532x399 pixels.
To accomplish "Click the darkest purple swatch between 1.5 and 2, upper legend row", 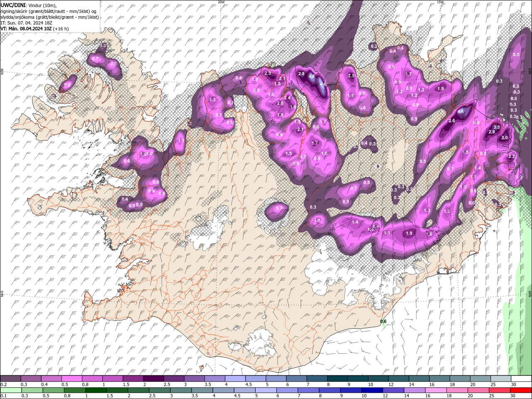I will (x=153, y=379).
